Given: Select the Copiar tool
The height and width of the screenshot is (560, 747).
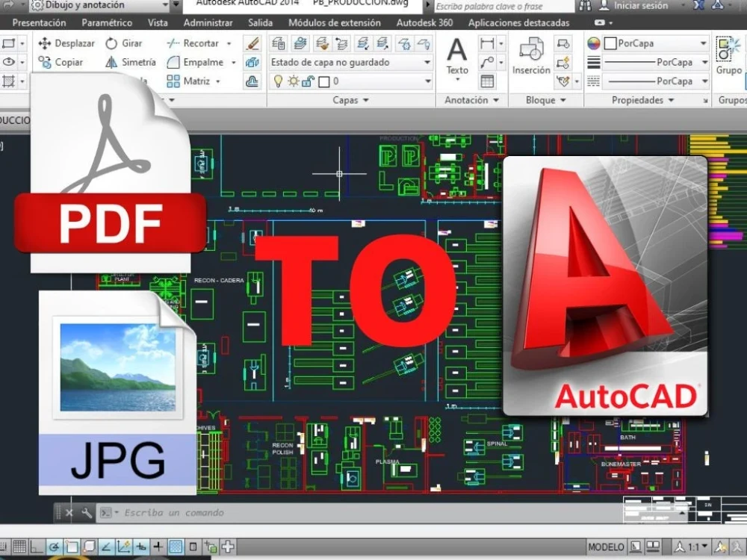Looking at the screenshot, I should (61, 63).
